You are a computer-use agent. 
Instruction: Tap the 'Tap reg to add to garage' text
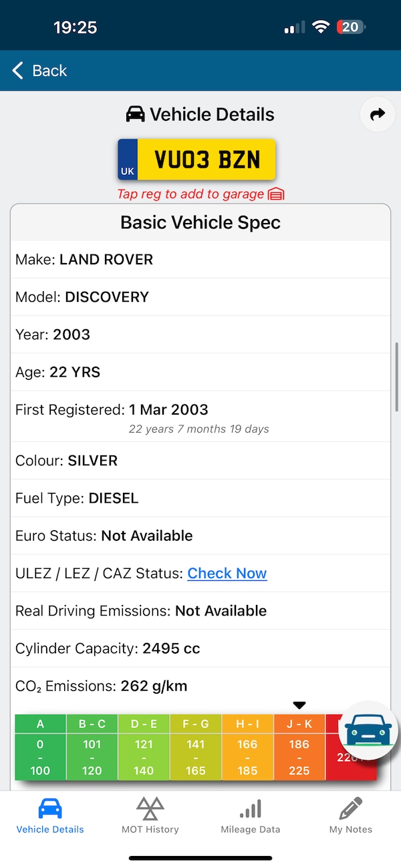point(190,194)
